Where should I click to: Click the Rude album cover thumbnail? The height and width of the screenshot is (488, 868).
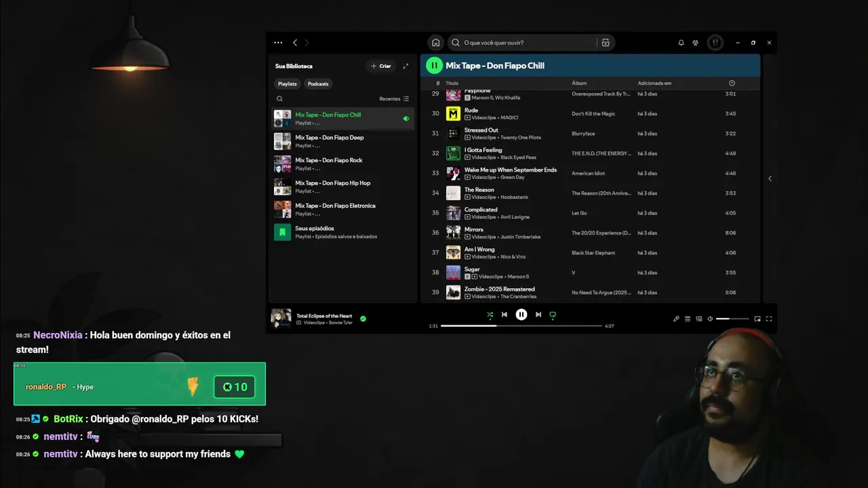pyautogui.click(x=453, y=114)
